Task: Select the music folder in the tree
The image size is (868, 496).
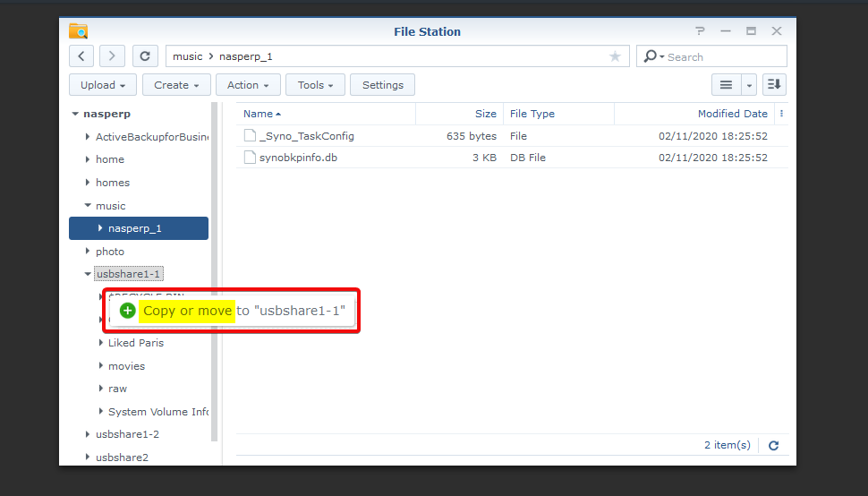Action: (111, 206)
